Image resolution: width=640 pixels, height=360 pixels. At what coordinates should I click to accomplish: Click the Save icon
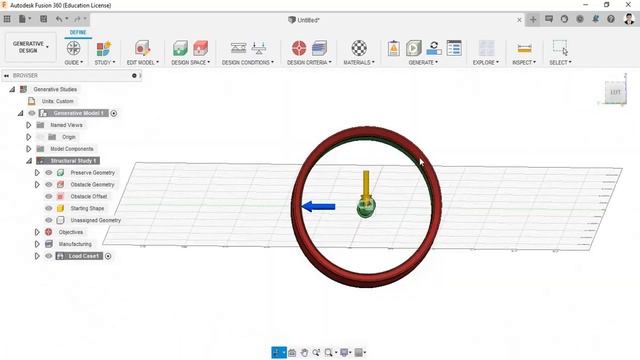pos(43,19)
